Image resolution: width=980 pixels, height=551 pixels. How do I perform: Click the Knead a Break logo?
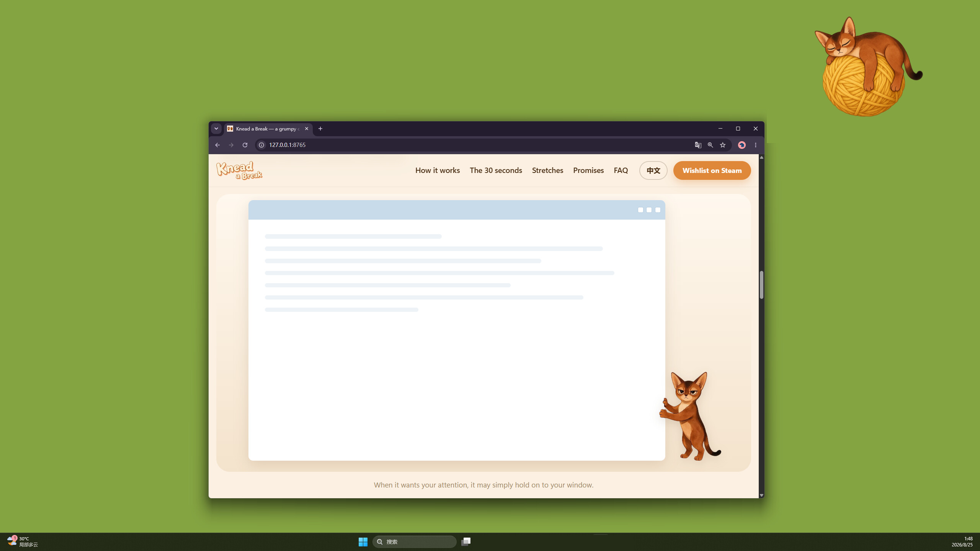click(239, 170)
